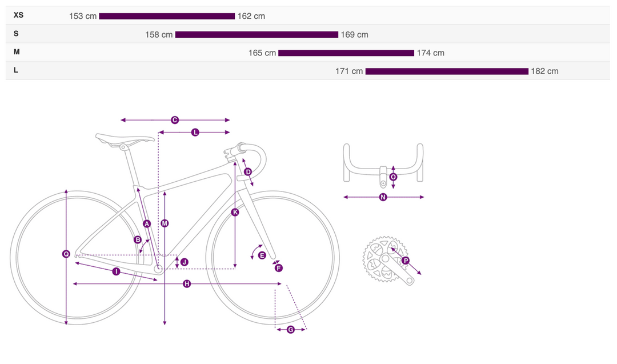Select the F marker near the front hub
Screen dimensions: 617x364
click(x=279, y=268)
